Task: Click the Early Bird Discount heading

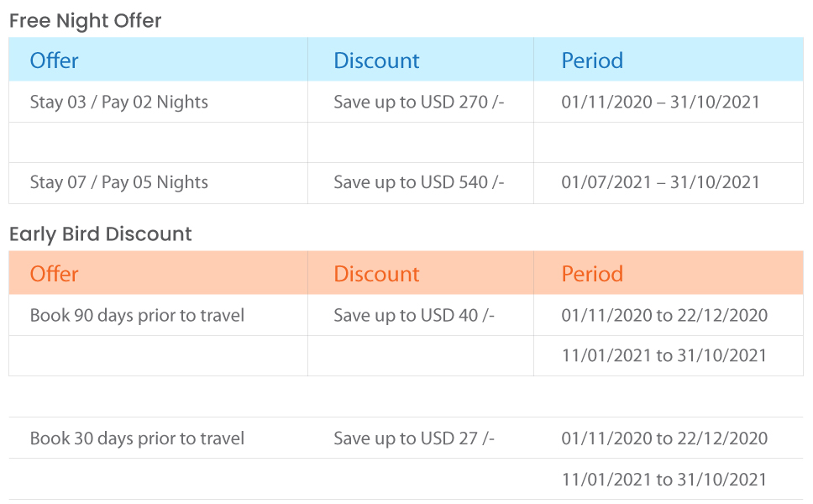Action: (101, 234)
